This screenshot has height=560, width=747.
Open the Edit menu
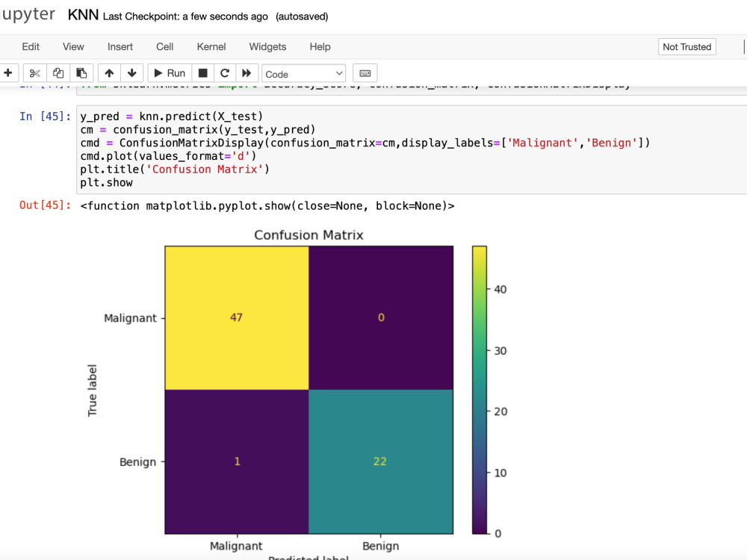[31, 46]
